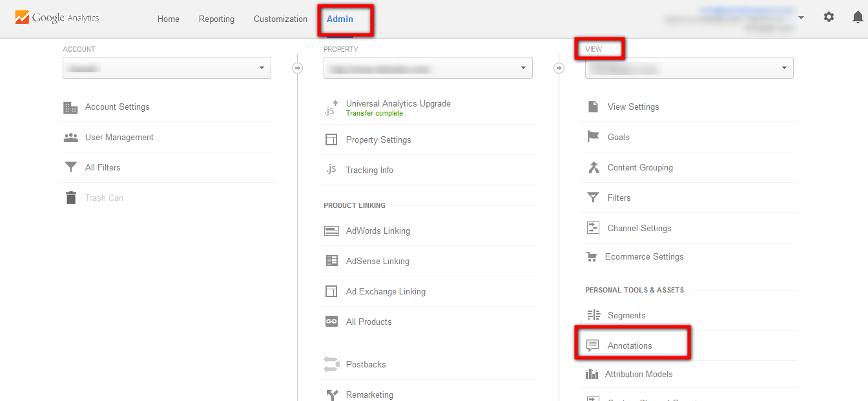Click the AdWords Linking icon
The width and height of the screenshot is (868, 401).
point(331,231)
